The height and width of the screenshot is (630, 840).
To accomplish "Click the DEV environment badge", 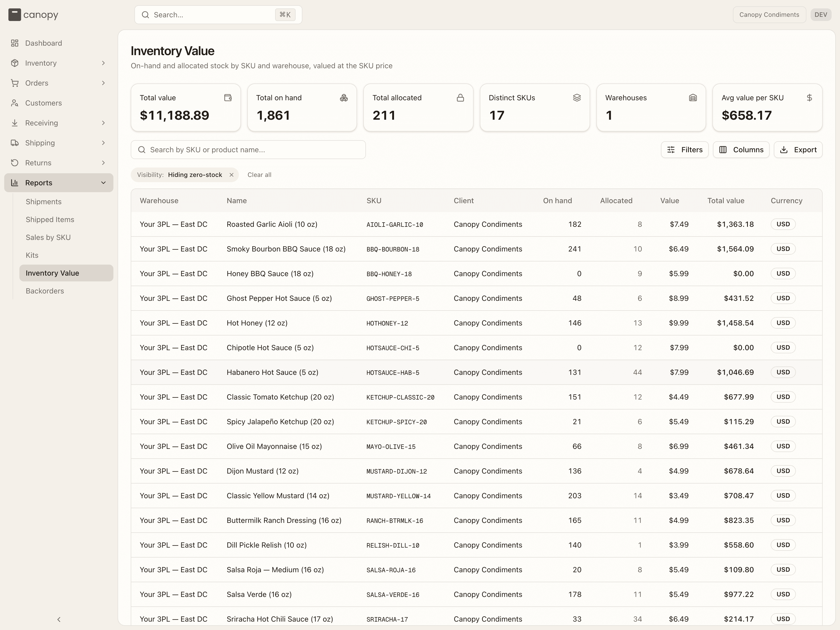I will tap(821, 15).
